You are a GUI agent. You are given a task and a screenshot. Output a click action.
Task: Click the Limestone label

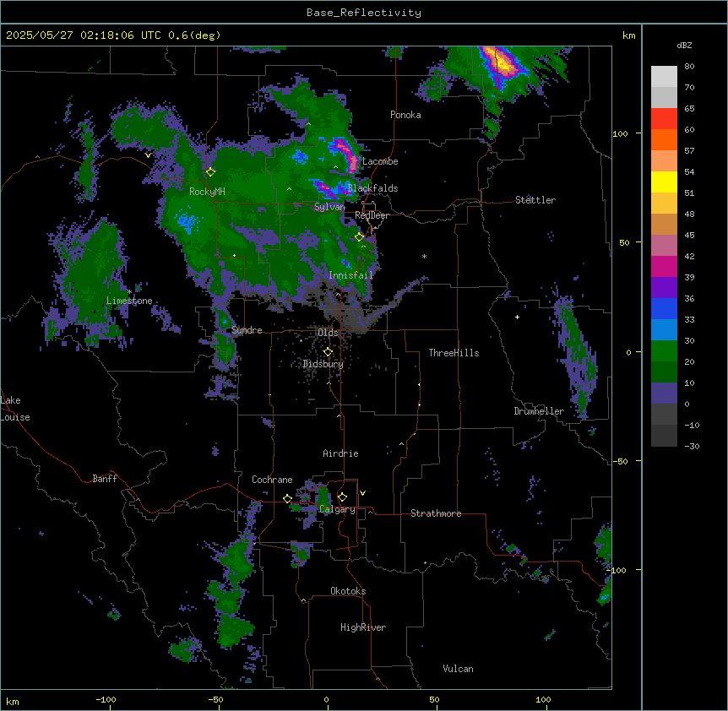point(129,301)
